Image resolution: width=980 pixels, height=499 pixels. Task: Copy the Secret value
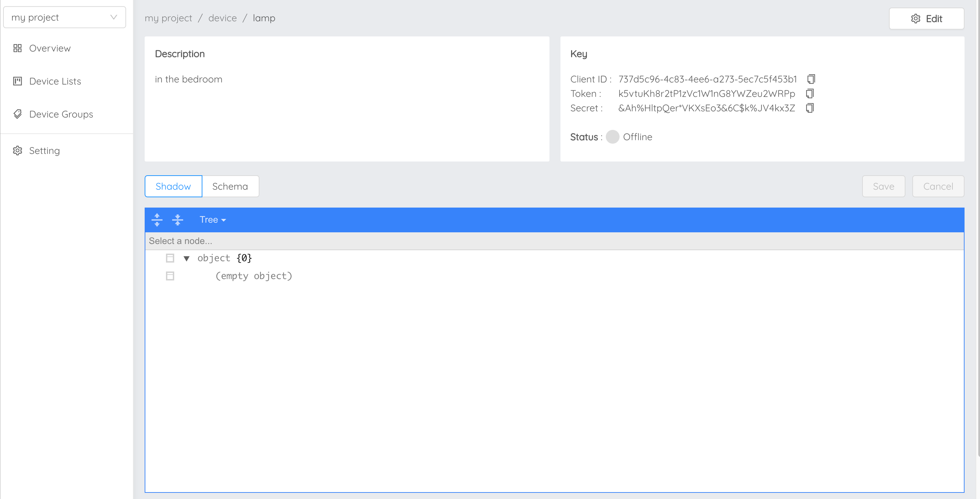tap(810, 108)
